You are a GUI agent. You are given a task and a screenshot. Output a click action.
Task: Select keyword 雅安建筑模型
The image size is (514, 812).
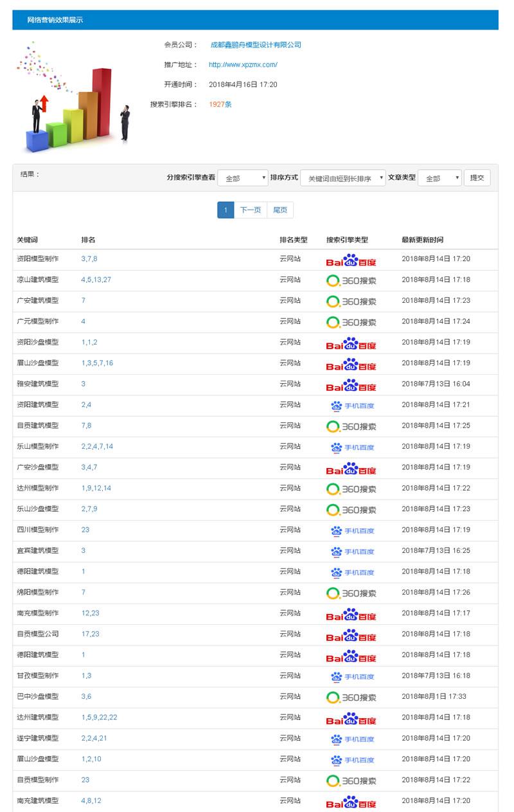pos(37,384)
